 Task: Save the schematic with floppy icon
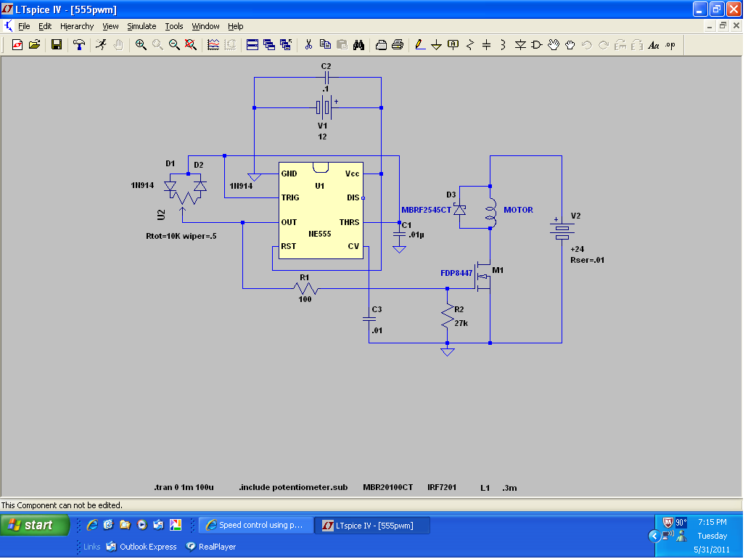(57, 45)
